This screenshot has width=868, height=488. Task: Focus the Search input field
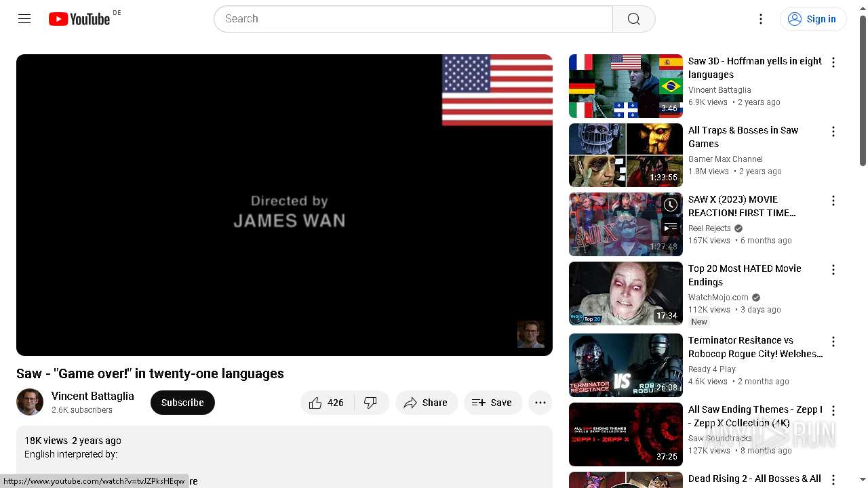[414, 19]
